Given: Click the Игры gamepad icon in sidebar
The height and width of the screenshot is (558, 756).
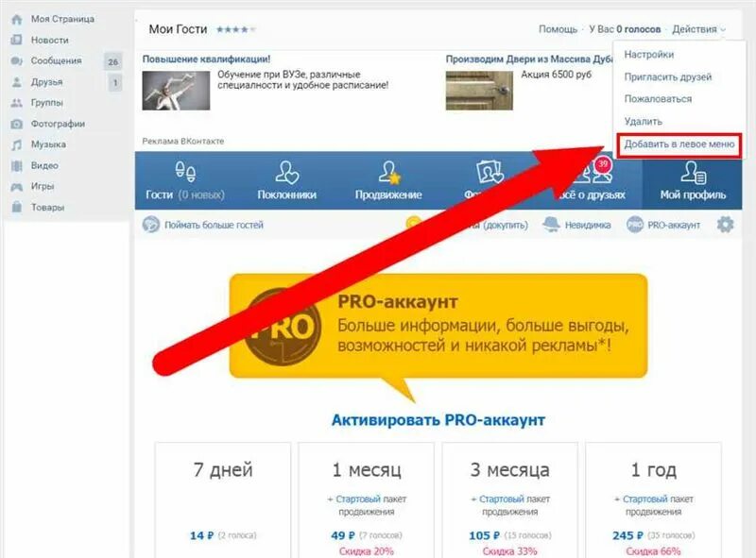Looking at the screenshot, I should click(17, 187).
